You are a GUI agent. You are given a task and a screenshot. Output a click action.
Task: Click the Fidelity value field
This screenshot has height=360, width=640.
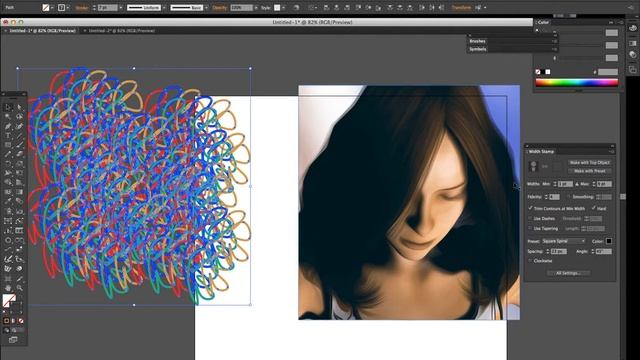click(554, 197)
